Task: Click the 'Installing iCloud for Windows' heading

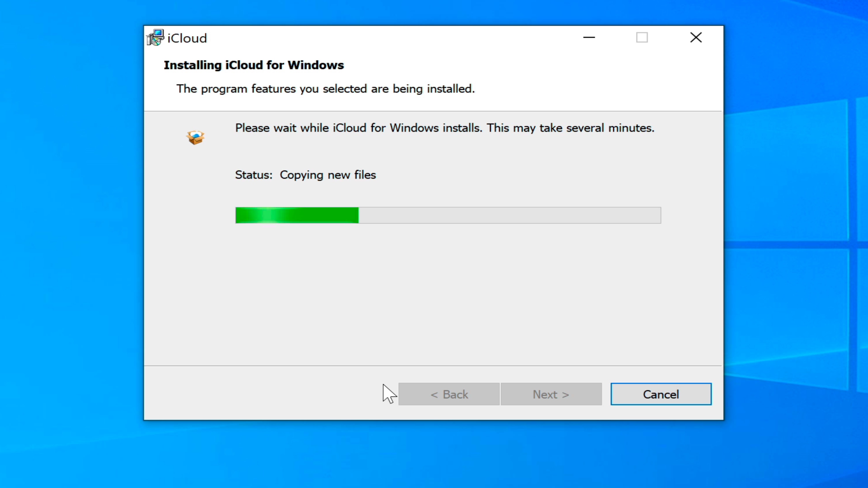Action: tap(254, 65)
